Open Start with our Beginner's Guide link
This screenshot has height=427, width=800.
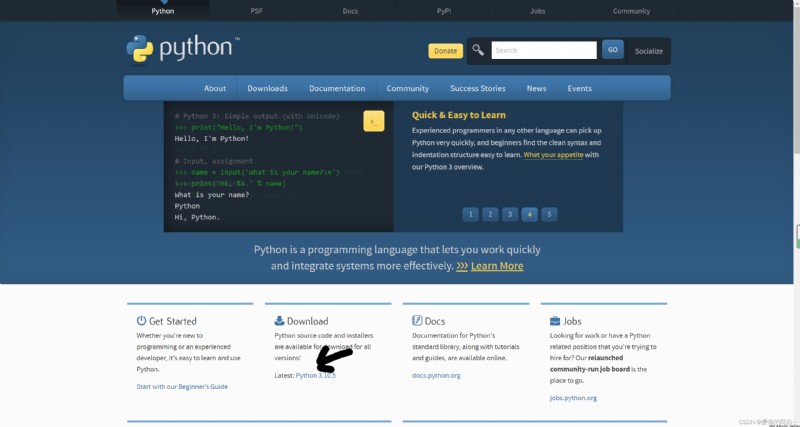coord(182,387)
